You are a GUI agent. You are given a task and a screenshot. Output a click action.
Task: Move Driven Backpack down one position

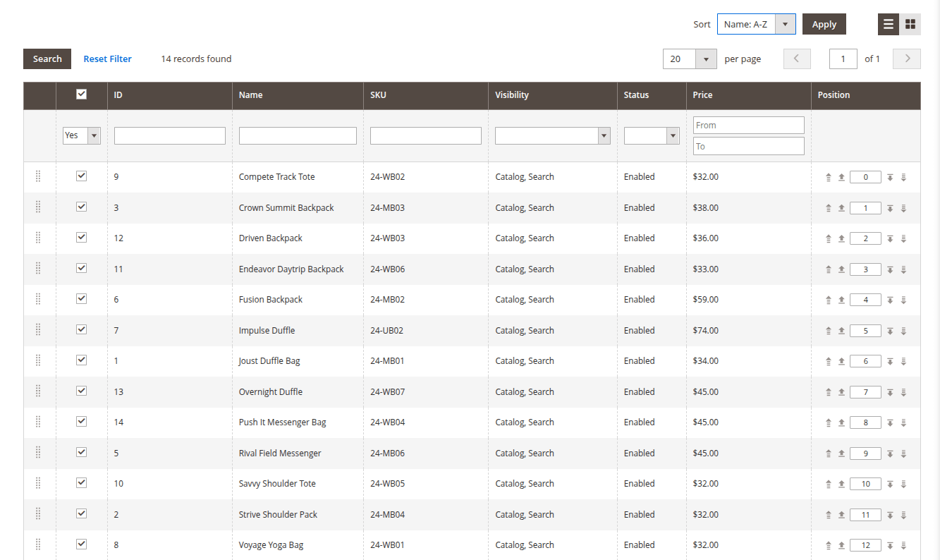890,239
